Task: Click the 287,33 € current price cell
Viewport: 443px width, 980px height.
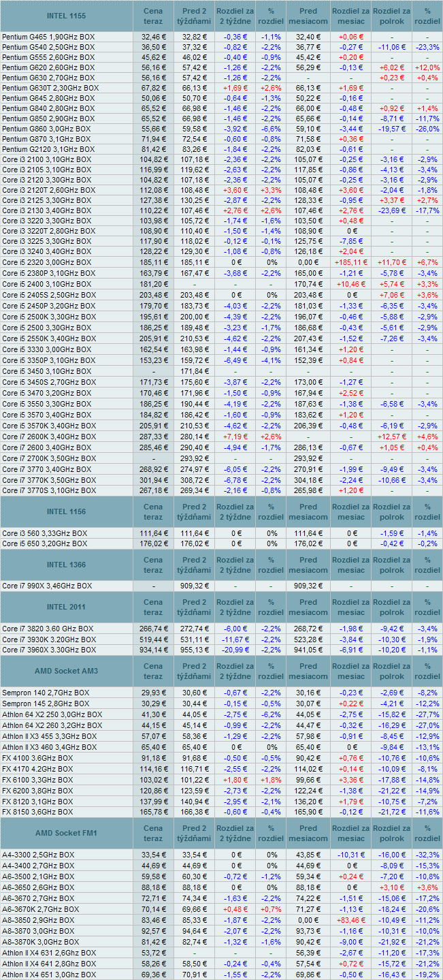Action: 154,436
